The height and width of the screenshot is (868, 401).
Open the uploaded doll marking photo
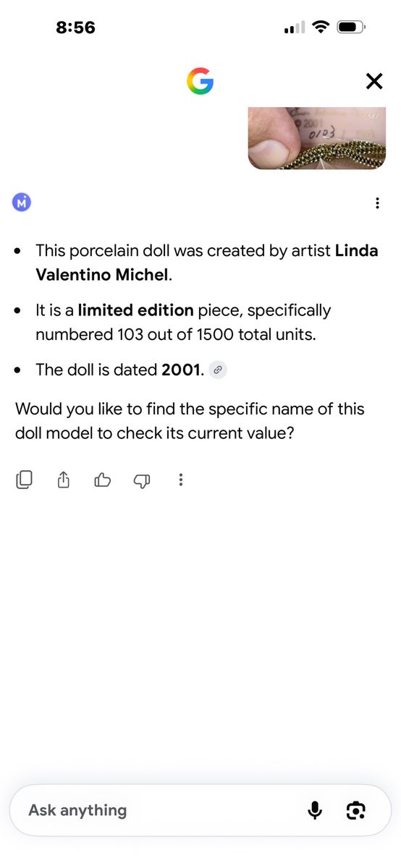pos(317,137)
